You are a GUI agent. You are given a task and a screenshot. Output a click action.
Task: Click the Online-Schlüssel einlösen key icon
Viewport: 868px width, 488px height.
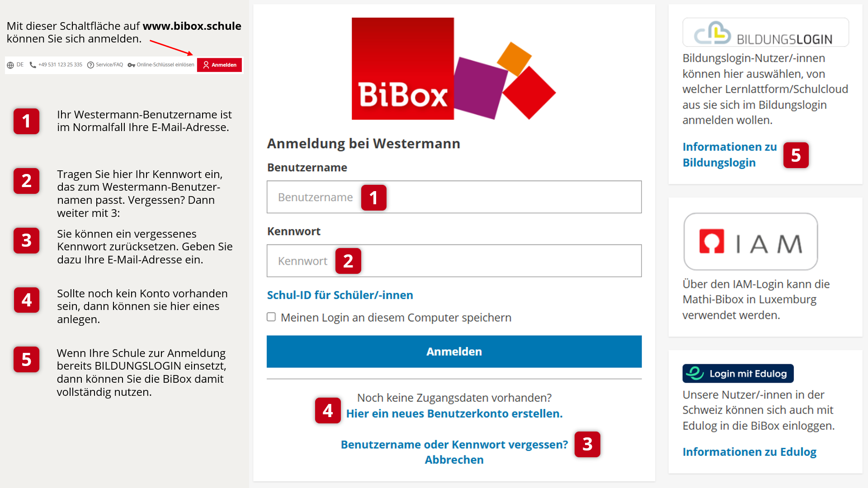(x=132, y=65)
